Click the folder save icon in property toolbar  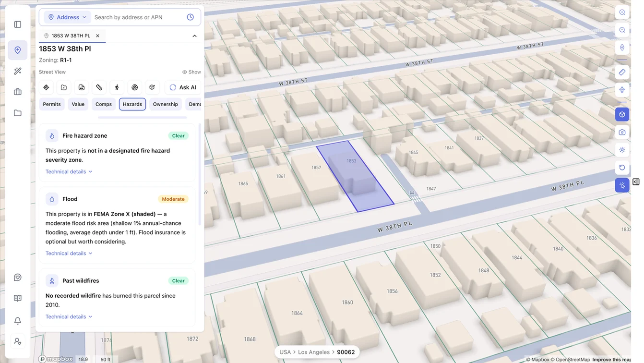[64, 87]
